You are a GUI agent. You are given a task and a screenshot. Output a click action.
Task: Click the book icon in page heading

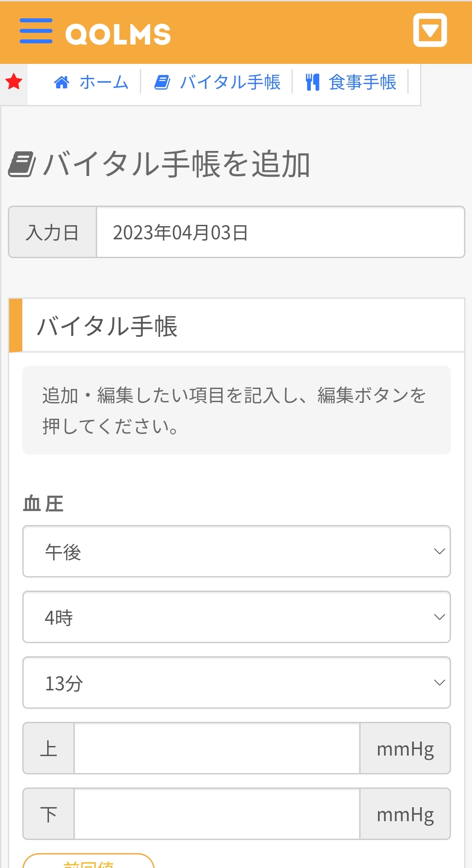(22, 164)
